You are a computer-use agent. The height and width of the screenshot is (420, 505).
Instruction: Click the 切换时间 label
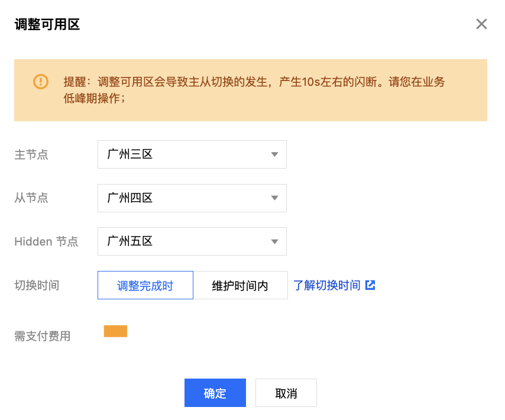click(37, 285)
